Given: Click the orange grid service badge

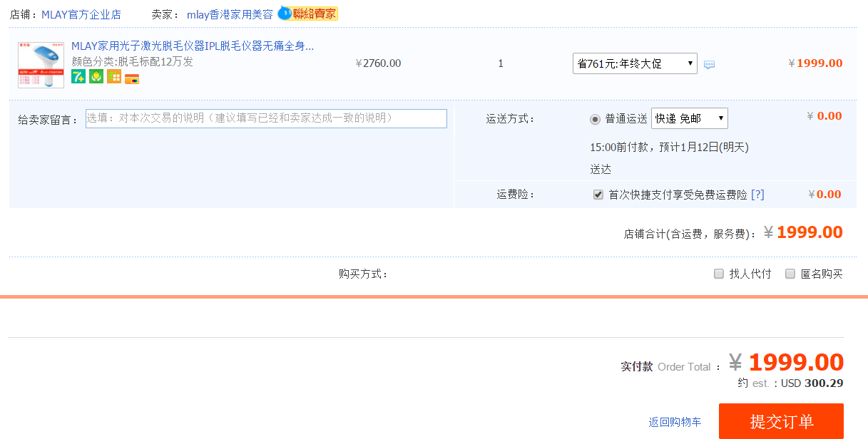Looking at the screenshot, I should tap(114, 77).
